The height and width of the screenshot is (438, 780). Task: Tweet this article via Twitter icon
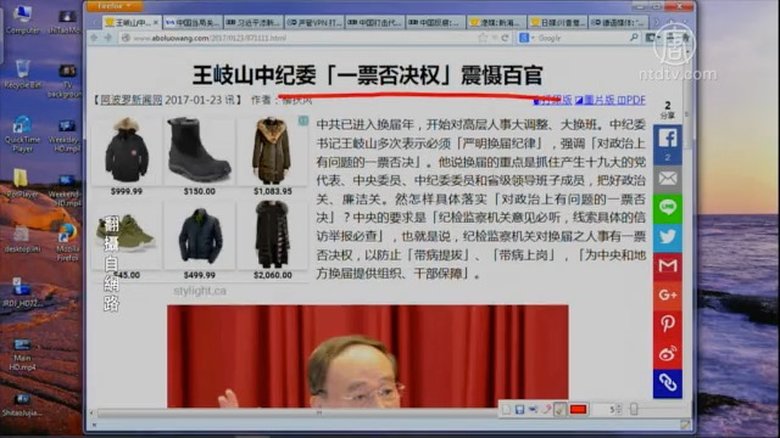click(x=667, y=236)
